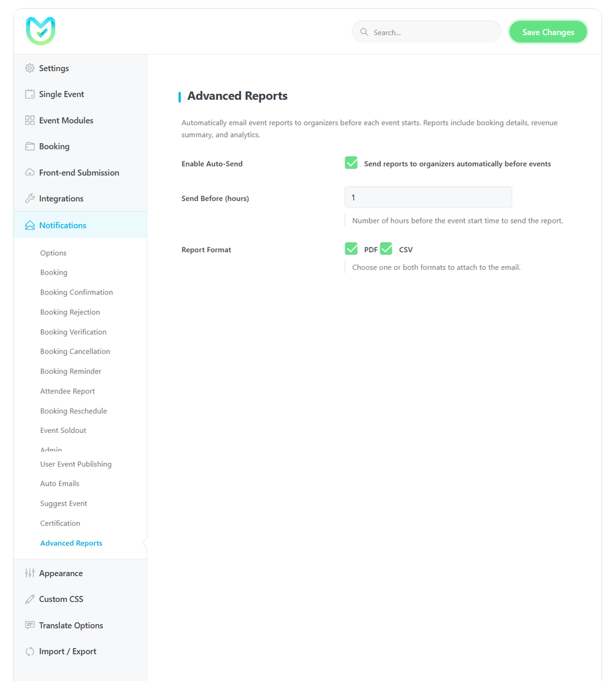Screen dimensions: 616x681
Task: Click the Custom CSS pencil icon
Action: click(29, 599)
